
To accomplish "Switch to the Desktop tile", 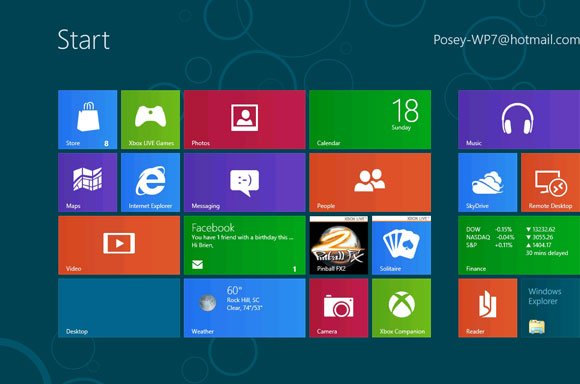I will [119, 308].
